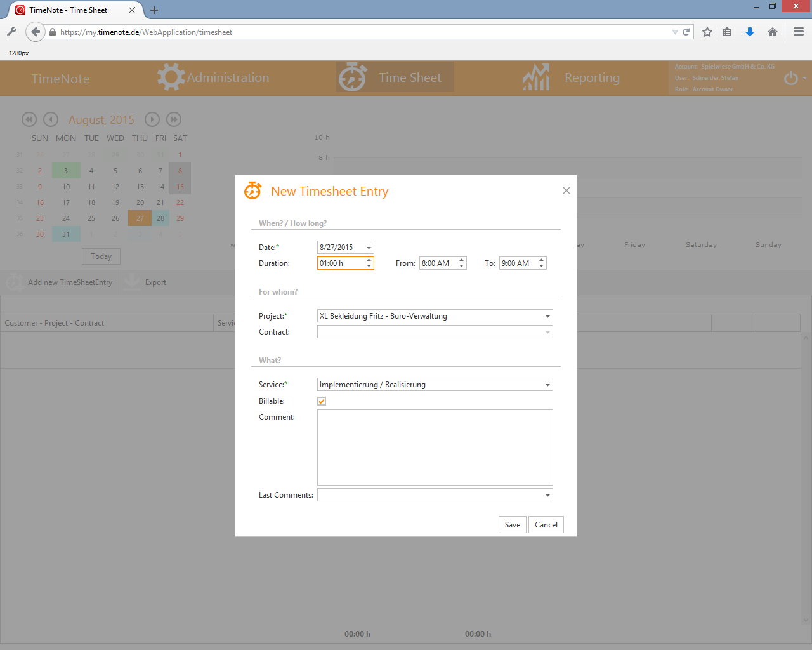This screenshot has height=650, width=812.
Task: Click into the Comment text area
Action: [435, 448]
